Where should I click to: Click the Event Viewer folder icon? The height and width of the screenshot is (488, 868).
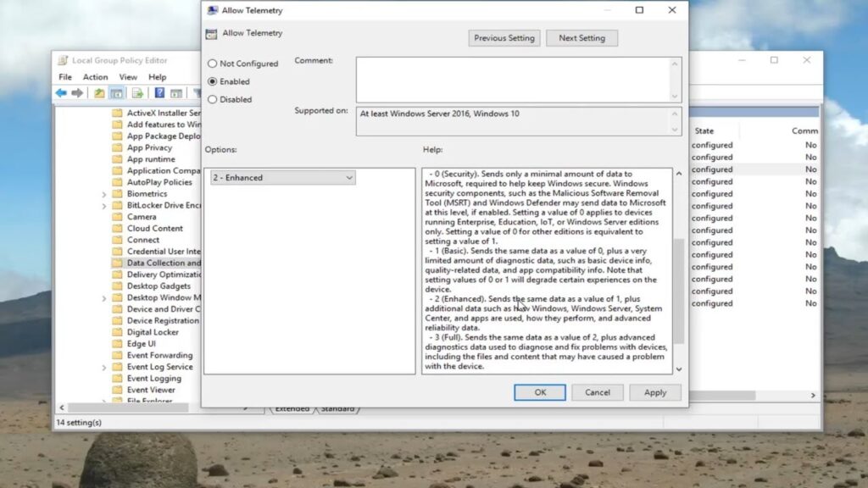117,390
